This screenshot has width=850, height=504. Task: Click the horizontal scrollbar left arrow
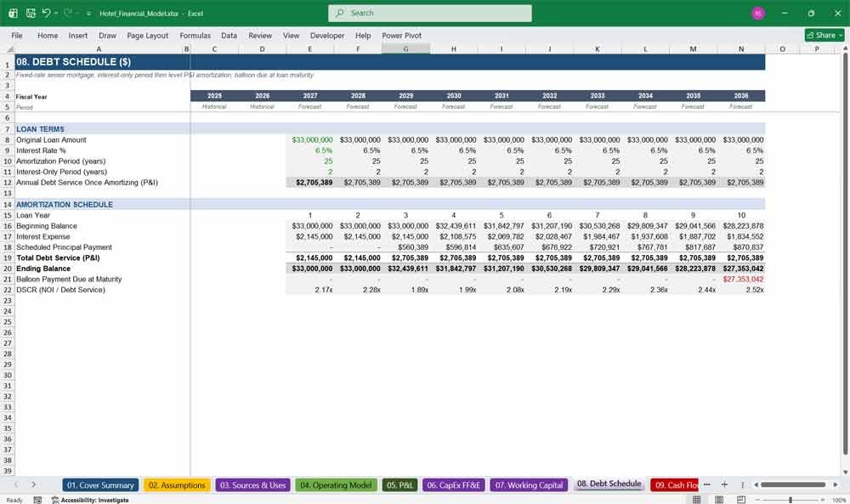pos(756,484)
